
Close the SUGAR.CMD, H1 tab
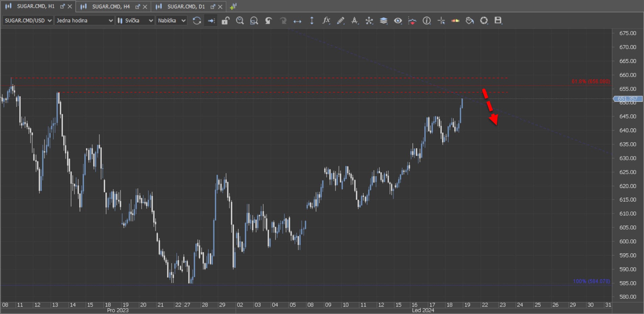(x=70, y=6)
